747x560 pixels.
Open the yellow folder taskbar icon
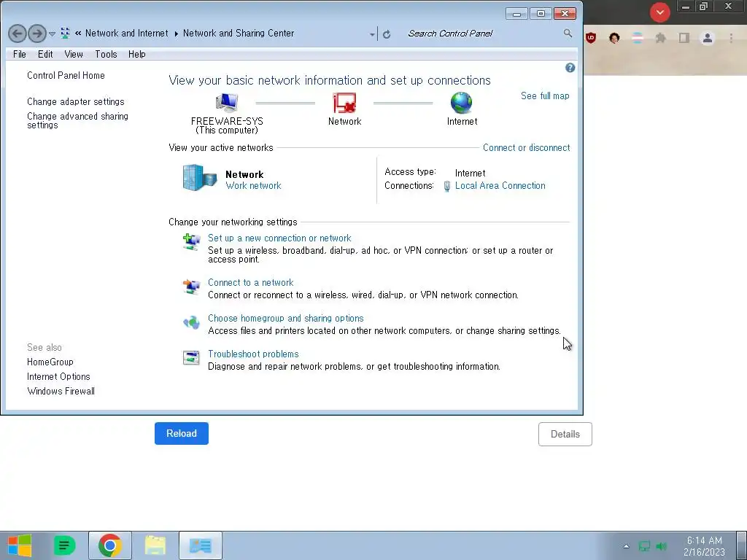(155, 545)
